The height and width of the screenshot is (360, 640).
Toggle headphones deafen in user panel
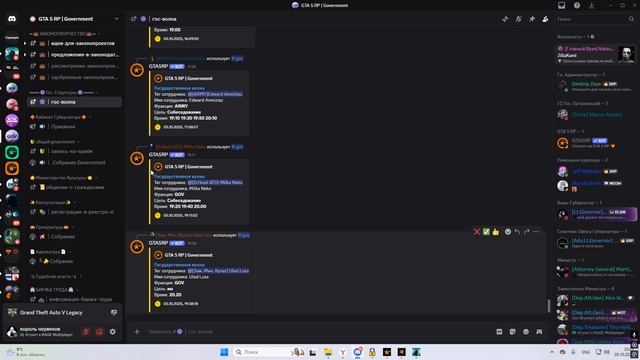(x=99, y=332)
